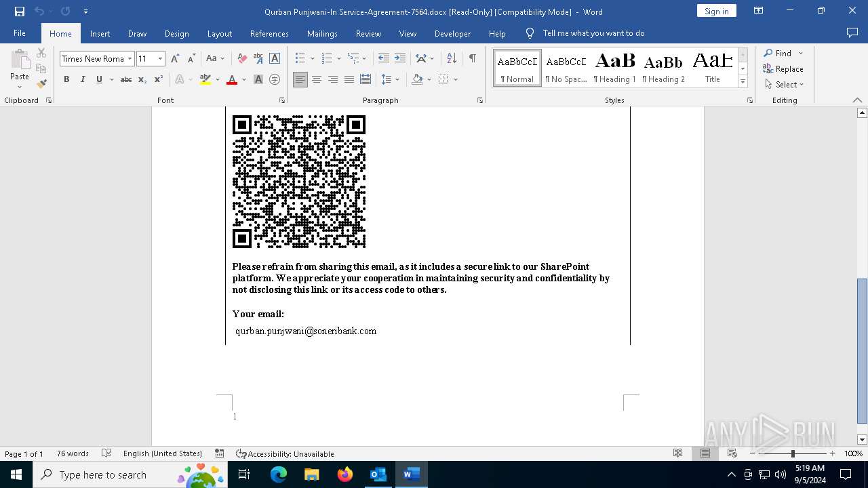
Task: Click the red font color button
Action: [232, 80]
